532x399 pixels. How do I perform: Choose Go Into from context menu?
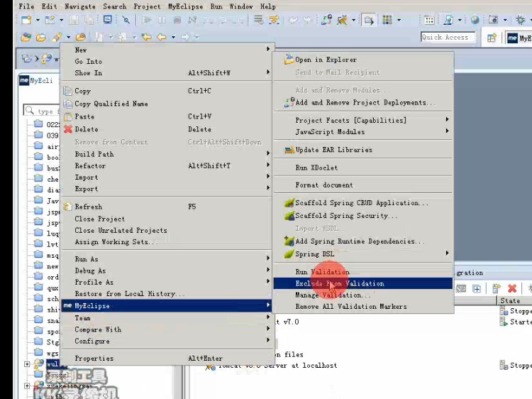pos(167,61)
